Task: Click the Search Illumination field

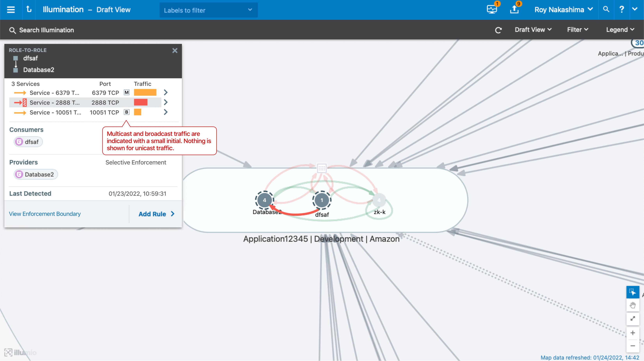Action: 46,30
